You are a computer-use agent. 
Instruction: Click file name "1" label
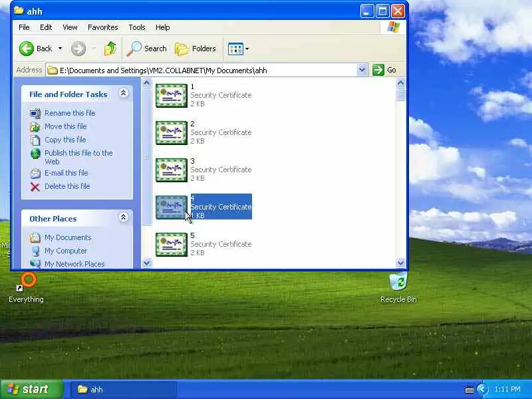click(x=192, y=87)
